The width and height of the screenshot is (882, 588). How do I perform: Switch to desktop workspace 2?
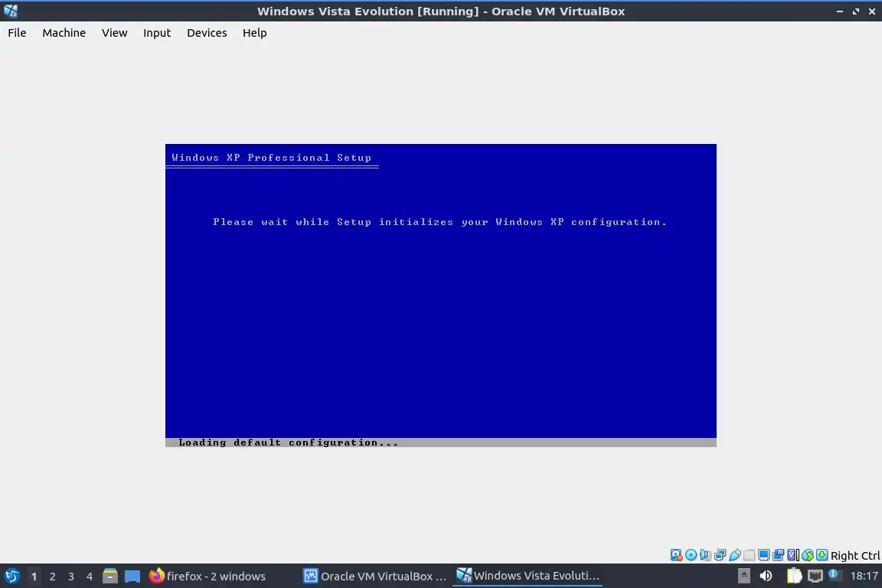(52, 577)
